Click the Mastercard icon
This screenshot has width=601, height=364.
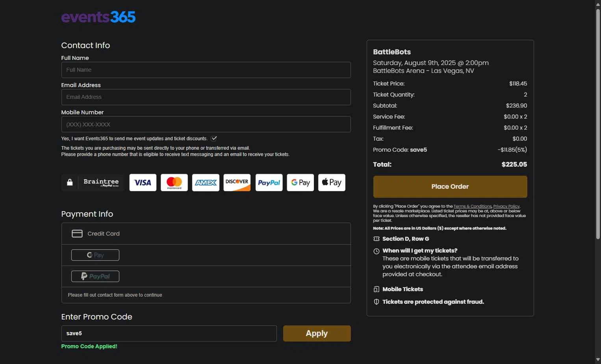coord(174,182)
